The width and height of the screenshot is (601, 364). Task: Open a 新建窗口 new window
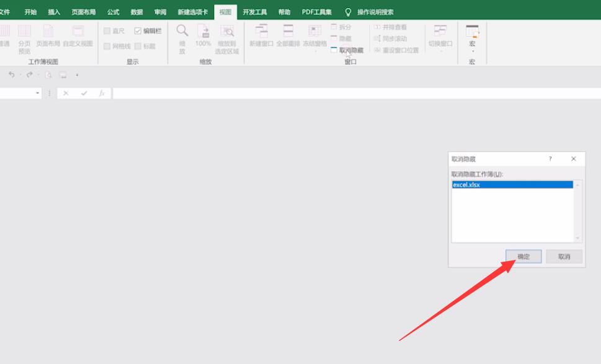coord(261,35)
